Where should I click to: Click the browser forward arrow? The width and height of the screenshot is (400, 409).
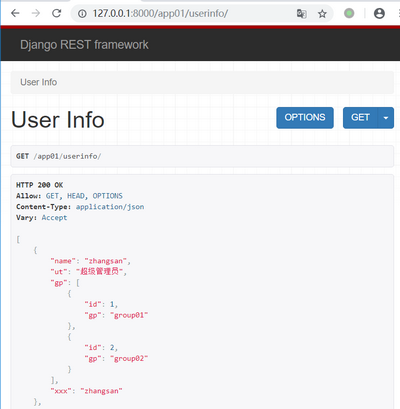pos(36,13)
